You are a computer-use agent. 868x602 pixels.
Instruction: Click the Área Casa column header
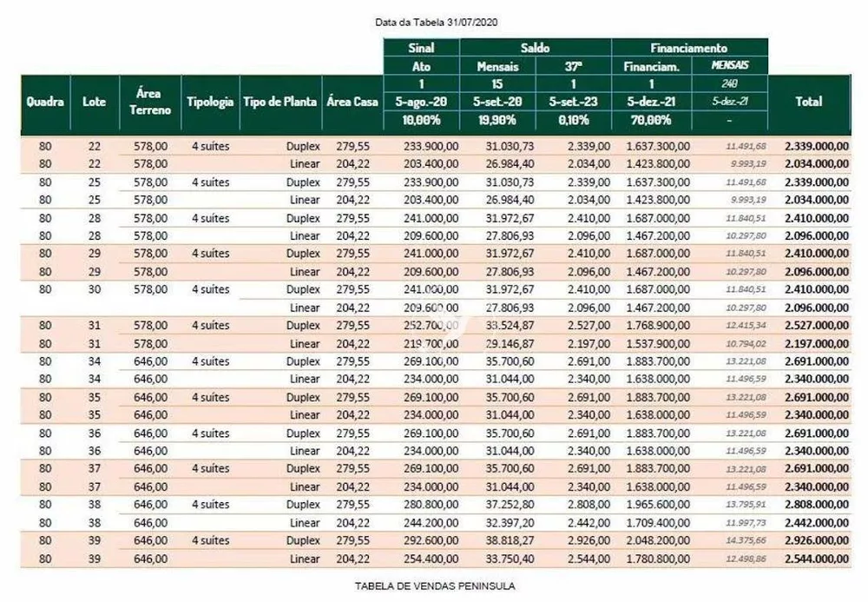pos(352,102)
